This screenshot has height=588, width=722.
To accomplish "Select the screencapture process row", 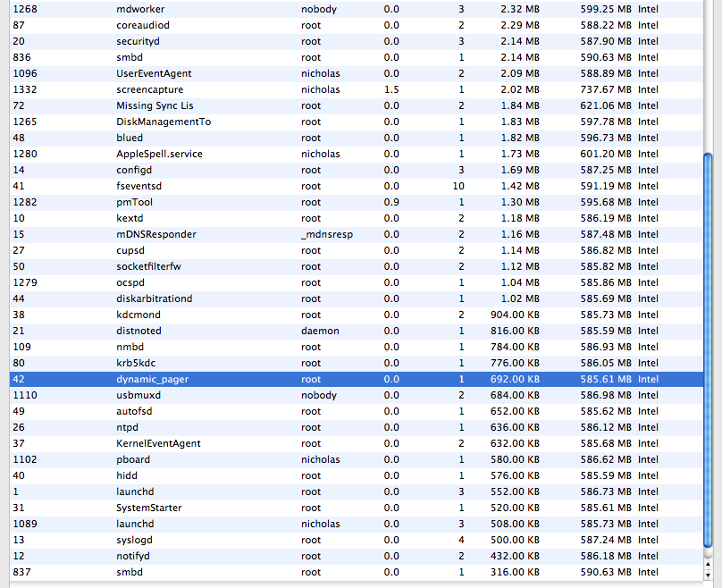I will pos(357,89).
